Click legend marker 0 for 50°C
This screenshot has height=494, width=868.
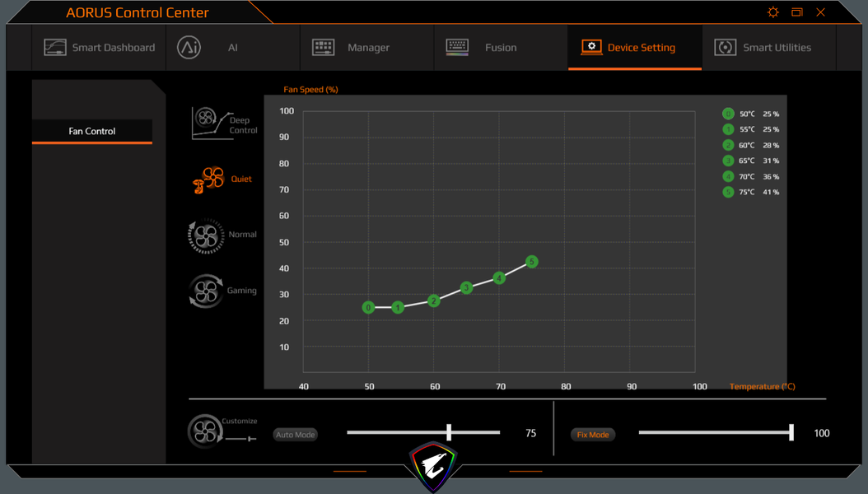pyautogui.click(x=728, y=114)
